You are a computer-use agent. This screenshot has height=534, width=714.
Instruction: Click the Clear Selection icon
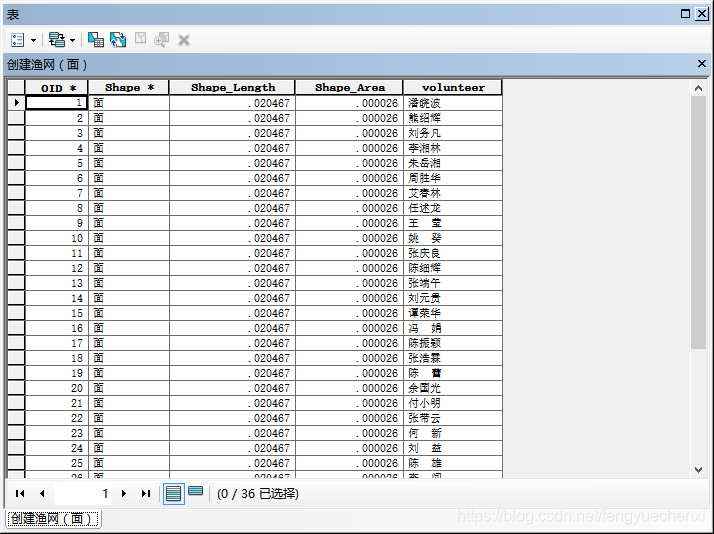[x=140, y=39]
